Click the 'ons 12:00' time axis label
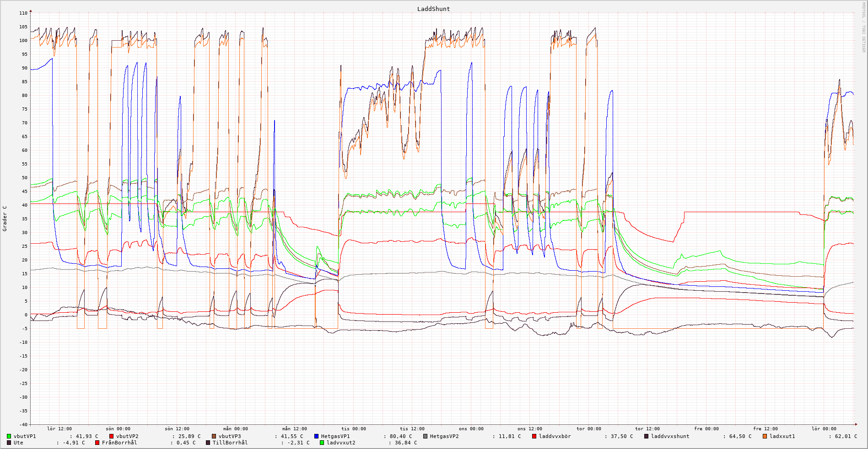The height and width of the screenshot is (449, 868). pyautogui.click(x=530, y=429)
